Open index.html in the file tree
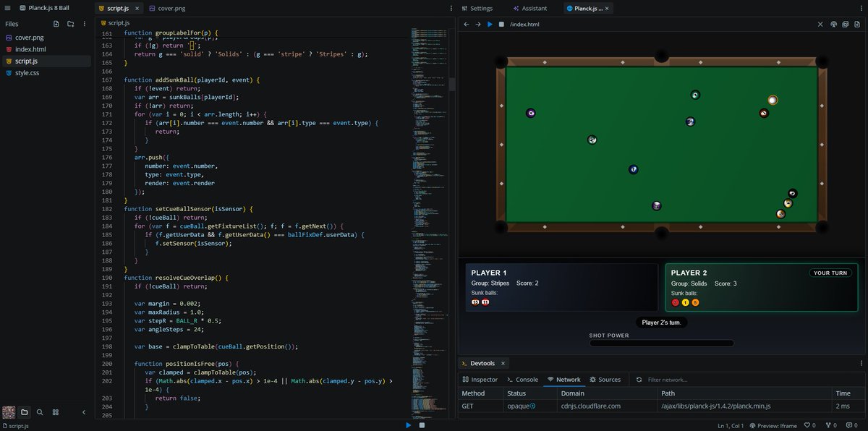 pyautogui.click(x=47, y=49)
